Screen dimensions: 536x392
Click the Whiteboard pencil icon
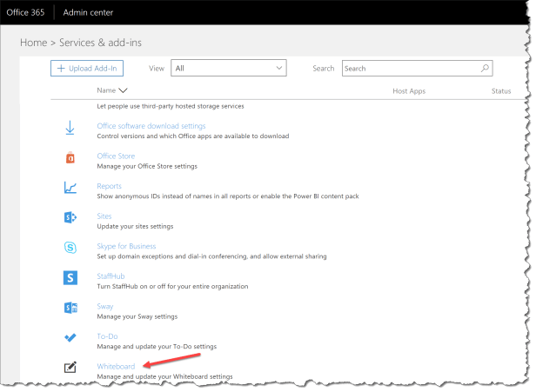pyautogui.click(x=70, y=368)
